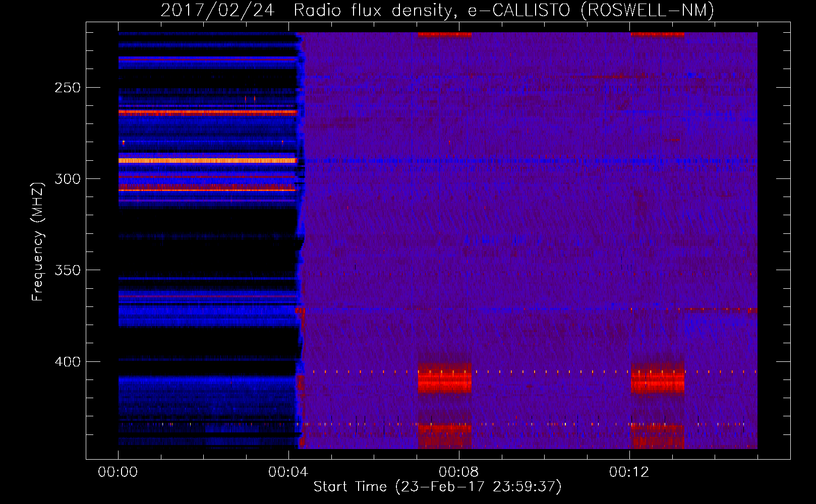This screenshot has height=504, width=816.
Task: Click the 00:00 time tick label
Action: (118, 472)
